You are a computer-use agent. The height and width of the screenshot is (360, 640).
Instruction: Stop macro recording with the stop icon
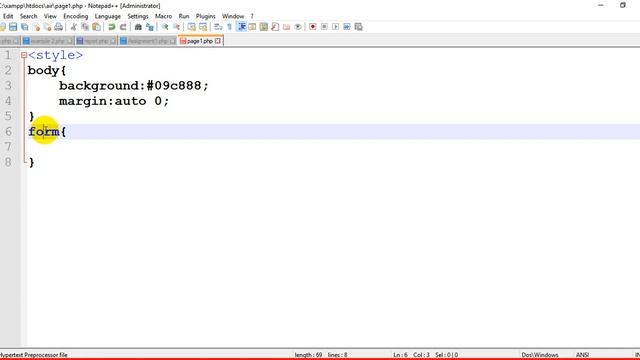pyautogui.click(x=324, y=27)
